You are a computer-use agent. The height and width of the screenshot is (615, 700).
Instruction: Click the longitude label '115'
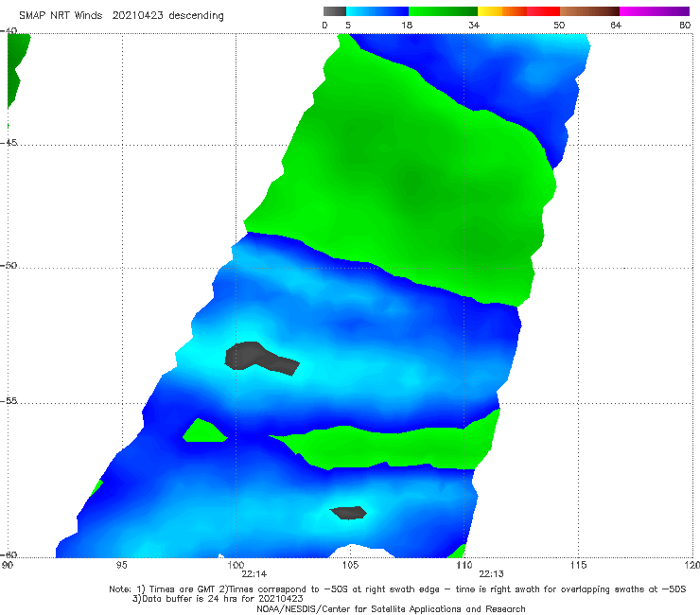pyautogui.click(x=579, y=566)
